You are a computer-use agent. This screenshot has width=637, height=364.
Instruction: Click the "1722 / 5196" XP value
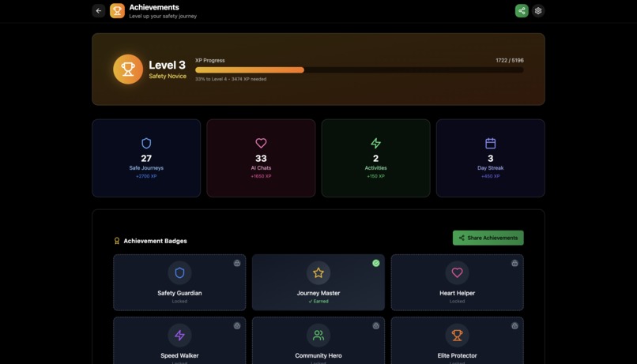tap(510, 60)
